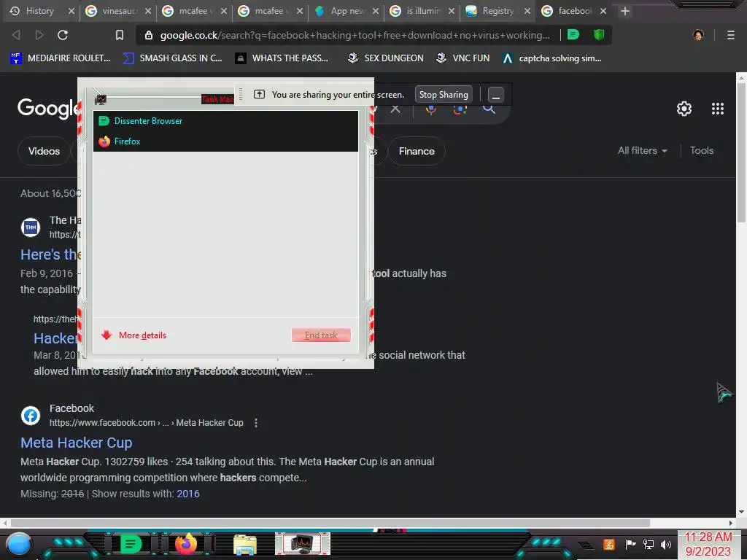747x560 pixels.
Task: Open the Meta Hacker Cup result link
Action: coord(76,443)
